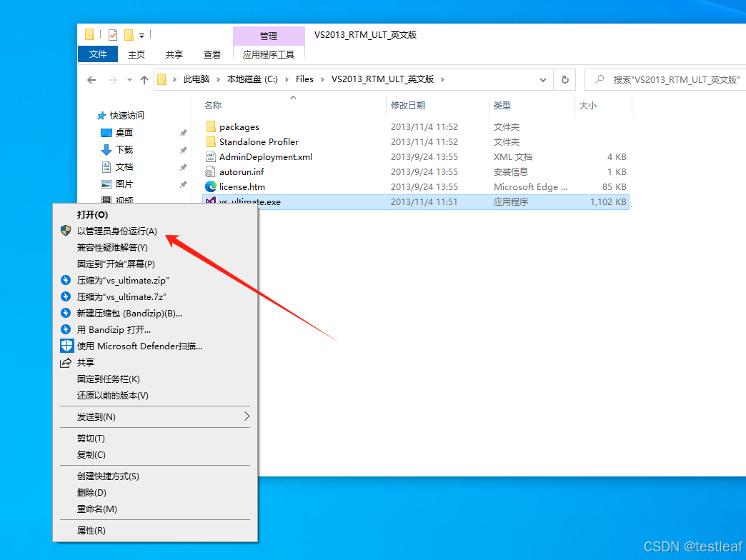Screen dimensions: 746x560
Task: Select the Standalone Profiler folder icon
Action: point(211,141)
